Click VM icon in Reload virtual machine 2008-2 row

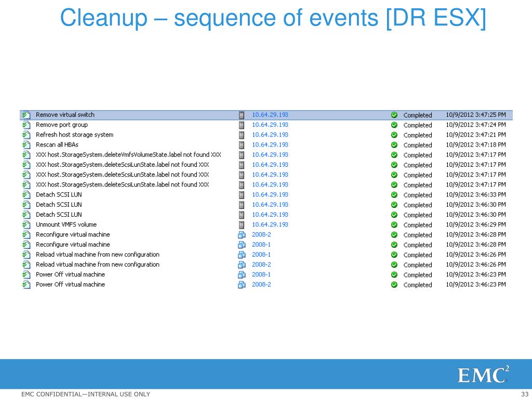click(242, 264)
